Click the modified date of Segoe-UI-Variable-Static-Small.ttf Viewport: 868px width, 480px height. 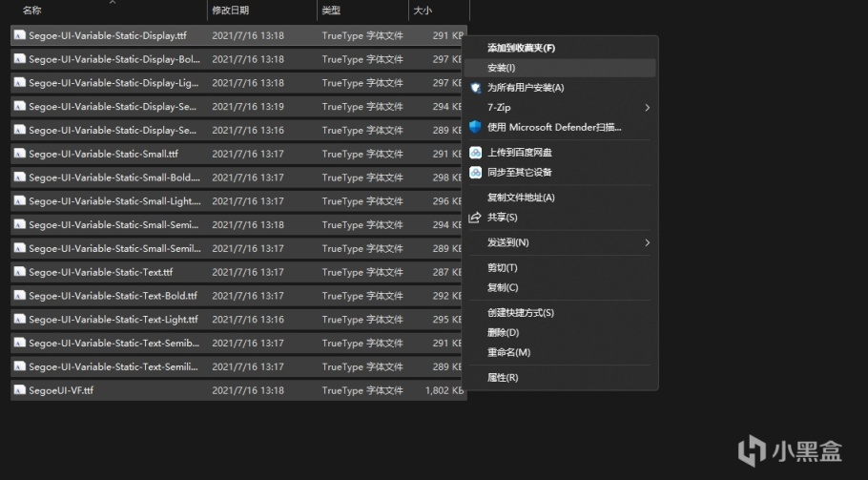[x=248, y=154]
